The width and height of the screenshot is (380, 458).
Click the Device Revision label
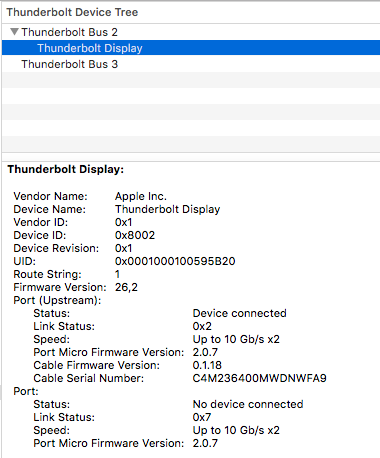(56, 248)
